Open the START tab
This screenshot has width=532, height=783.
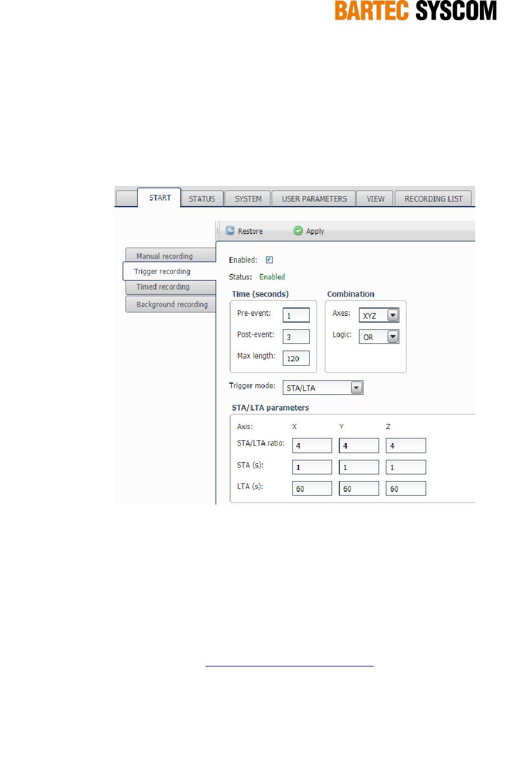pyautogui.click(x=160, y=198)
